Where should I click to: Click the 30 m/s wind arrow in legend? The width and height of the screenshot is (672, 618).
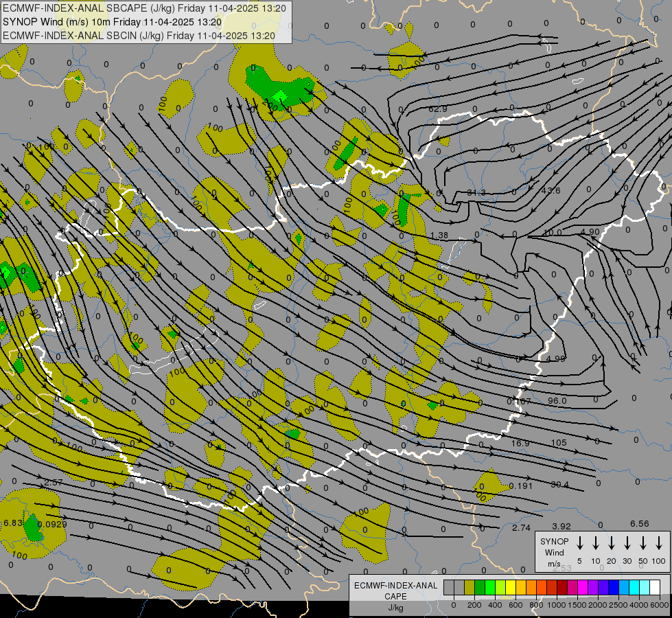coord(627,543)
